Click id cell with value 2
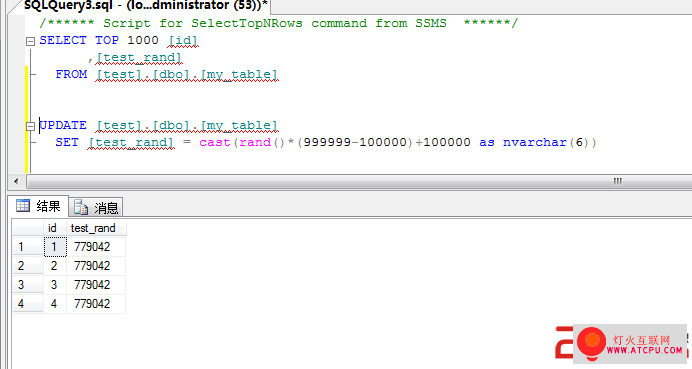The height and width of the screenshot is (369, 692). [55, 266]
